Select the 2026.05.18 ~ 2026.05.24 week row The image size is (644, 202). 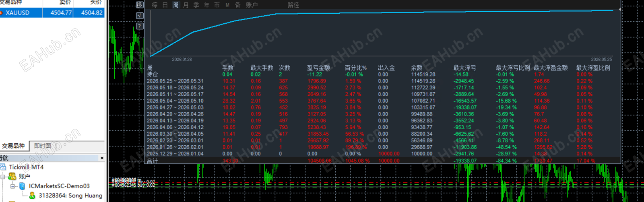[x=382, y=87]
